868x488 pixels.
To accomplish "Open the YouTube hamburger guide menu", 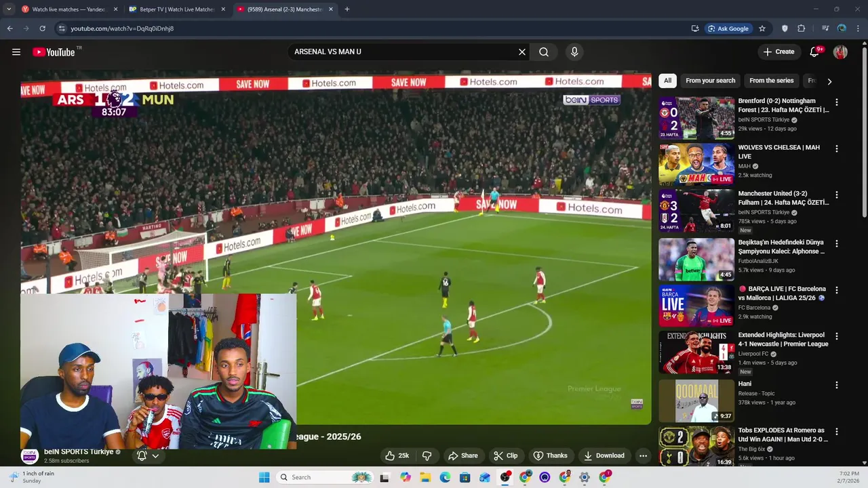I will (16, 52).
